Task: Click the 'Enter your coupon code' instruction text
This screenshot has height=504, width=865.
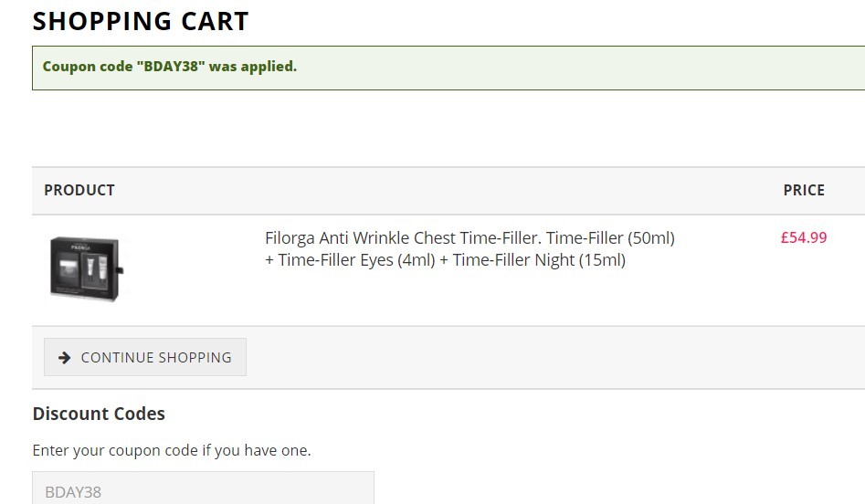Action: point(172,450)
